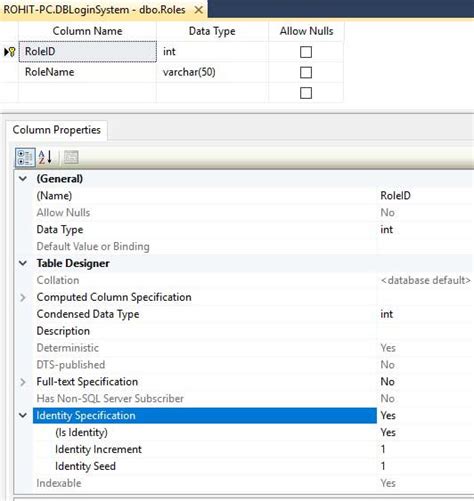474x501 pixels.
Task: Collapse the Table Designer property group
Action: (x=23, y=263)
